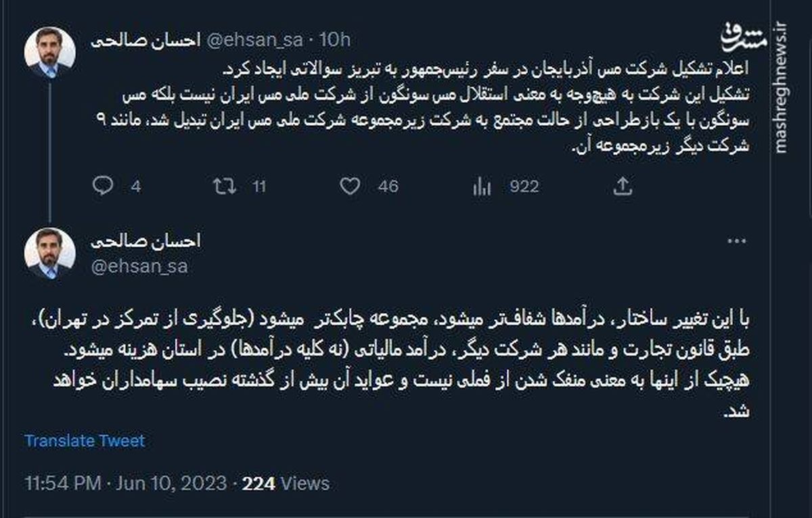This screenshot has width=812, height=518.
Task: Click Translate Tweet link
Action: point(85,441)
